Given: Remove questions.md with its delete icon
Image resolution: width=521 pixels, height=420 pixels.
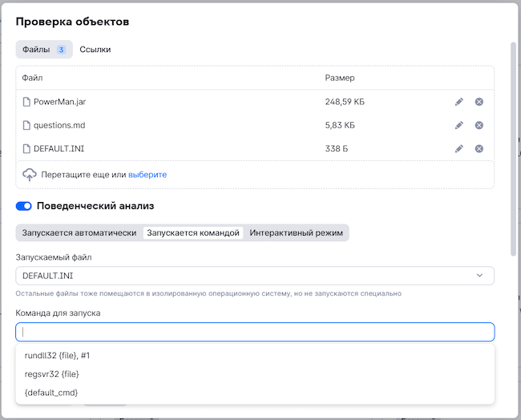Looking at the screenshot, I should tap(479, 125).
